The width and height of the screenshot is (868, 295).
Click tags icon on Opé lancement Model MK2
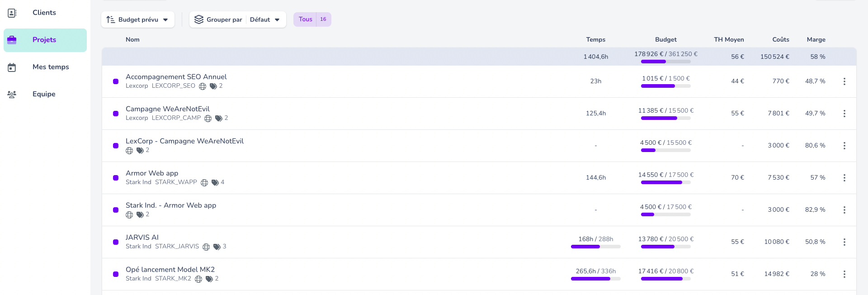pyautogui.click(x=209, y=279)
